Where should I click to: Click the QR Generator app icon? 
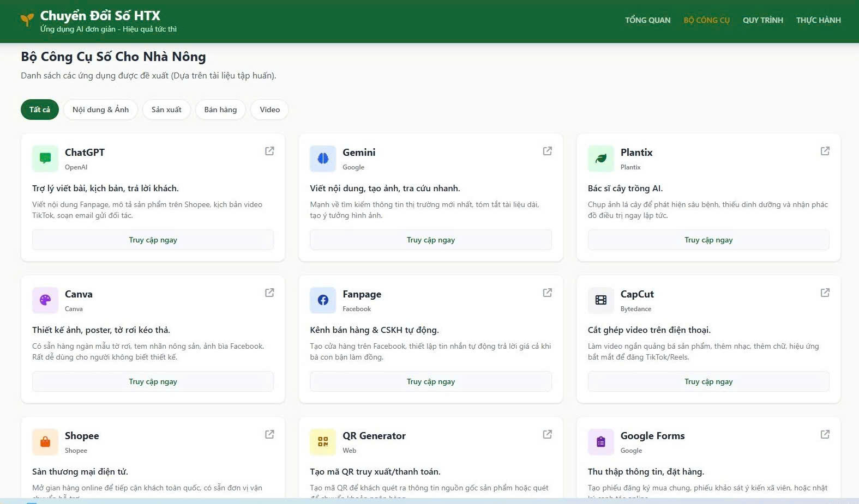[x=323, y=442]
